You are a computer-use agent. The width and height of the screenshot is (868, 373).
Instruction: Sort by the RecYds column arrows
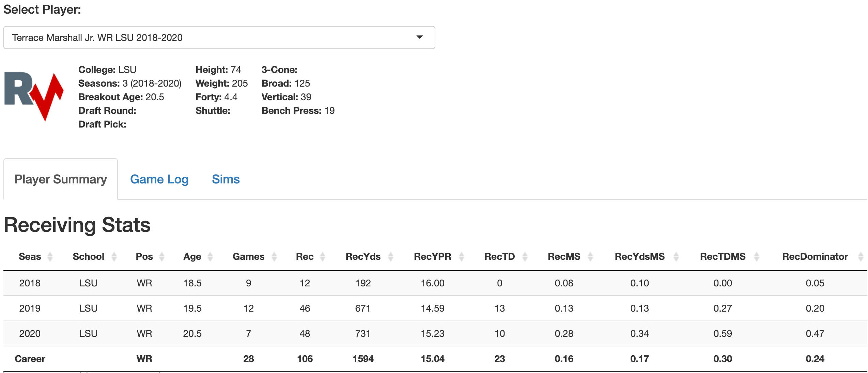pyautogui.click(x=391, y=257)
